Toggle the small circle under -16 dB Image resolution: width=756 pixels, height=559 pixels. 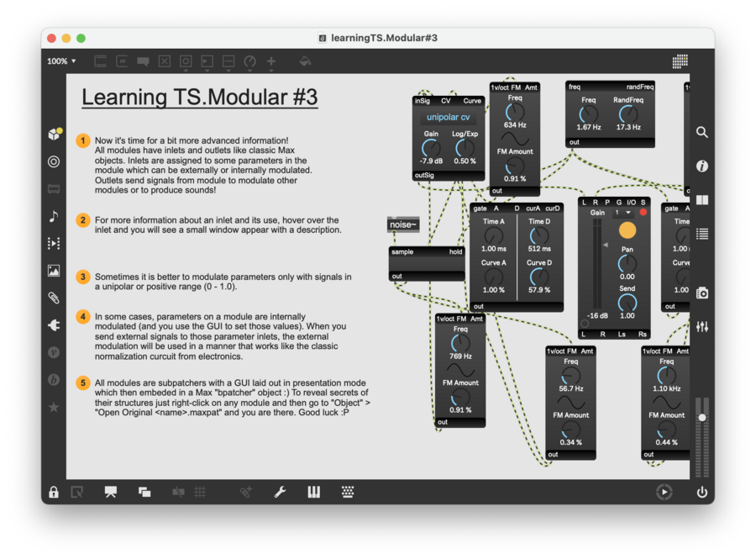coord(585,324)
